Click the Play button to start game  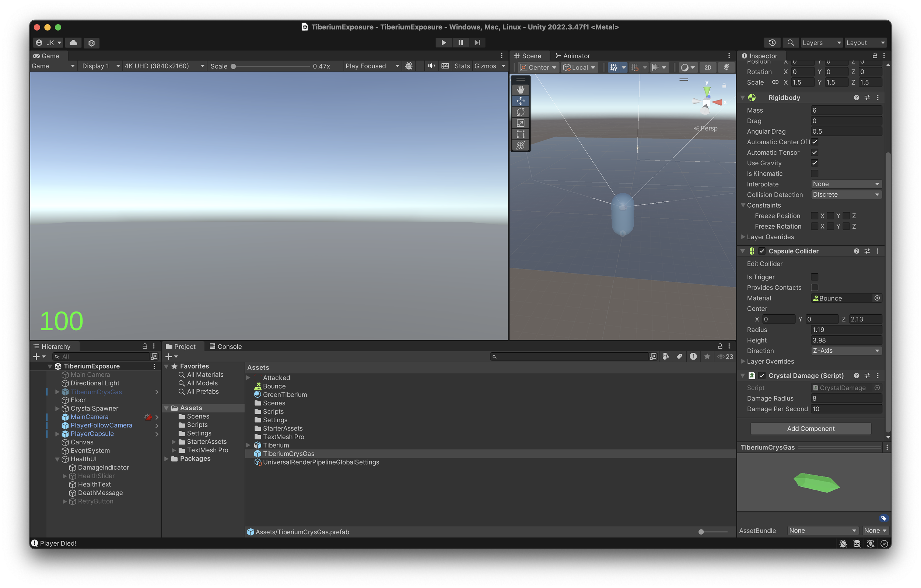point(443,42)
